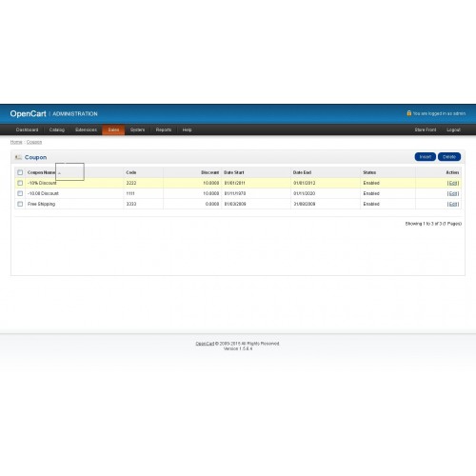This screenshot has width=476, height=476.
Task: Sort table by Date Start column
Action: pos(234,172)
